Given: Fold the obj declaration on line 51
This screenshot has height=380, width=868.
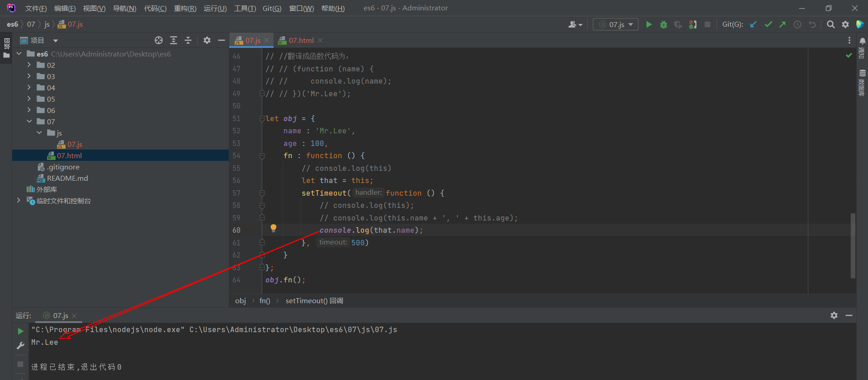Looking at the screenshot, I should point(262,118).
